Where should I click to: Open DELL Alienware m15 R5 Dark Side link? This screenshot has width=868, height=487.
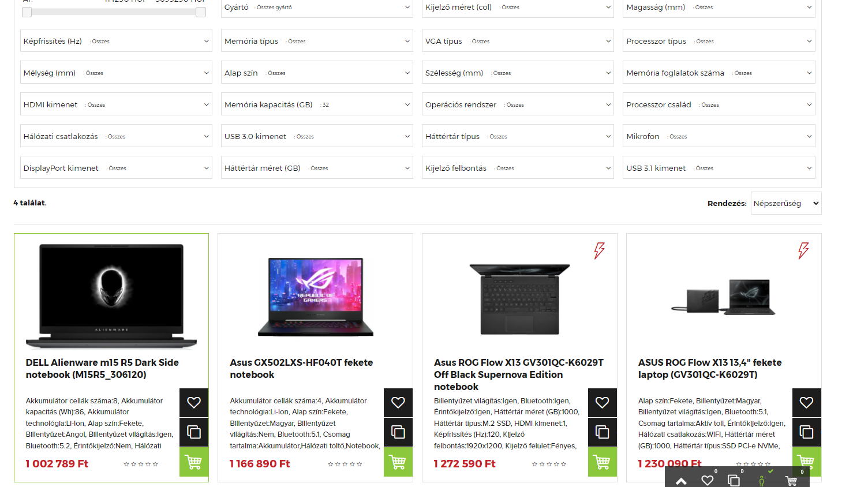(x=102, y=369)
